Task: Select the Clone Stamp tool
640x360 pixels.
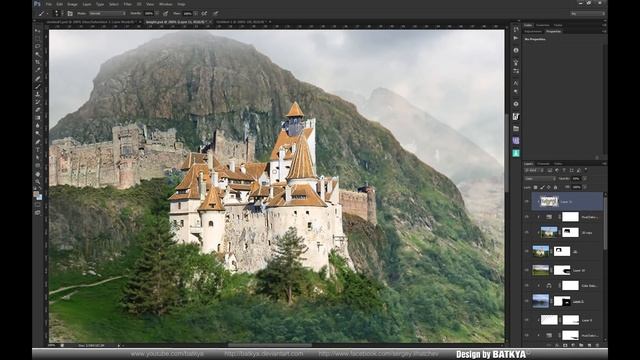Action: [x=38, y=94]
